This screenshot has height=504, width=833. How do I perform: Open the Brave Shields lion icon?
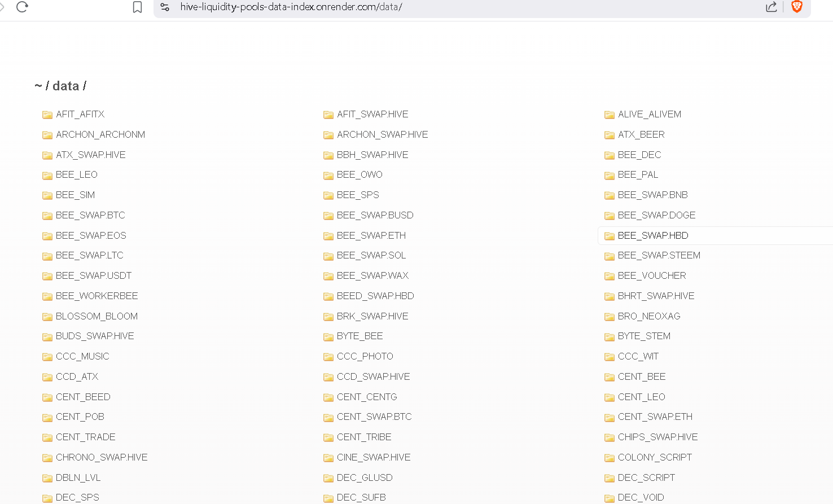pos(797,7)
